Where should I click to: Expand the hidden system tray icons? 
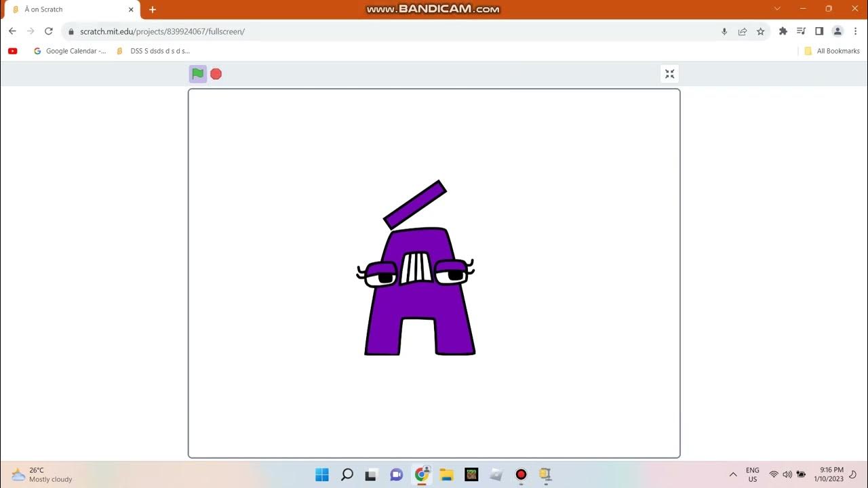733,474
